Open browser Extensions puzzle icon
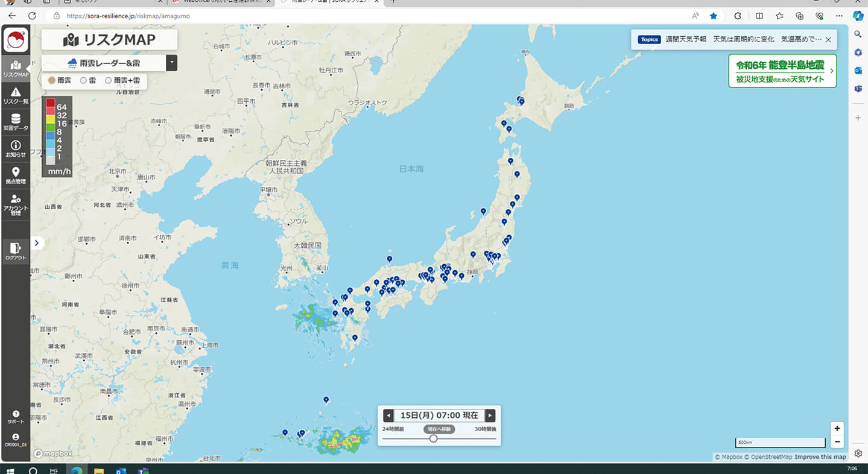Image resolution: width=868 pixels, height=474 pixels. (738, 16)
